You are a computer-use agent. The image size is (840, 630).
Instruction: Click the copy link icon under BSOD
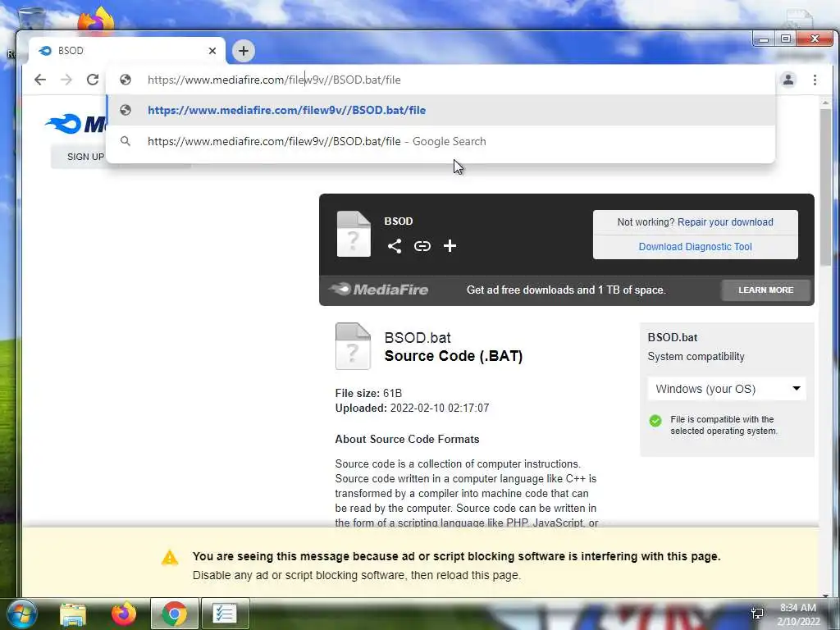pyautogui.click(x=422, y=246)
